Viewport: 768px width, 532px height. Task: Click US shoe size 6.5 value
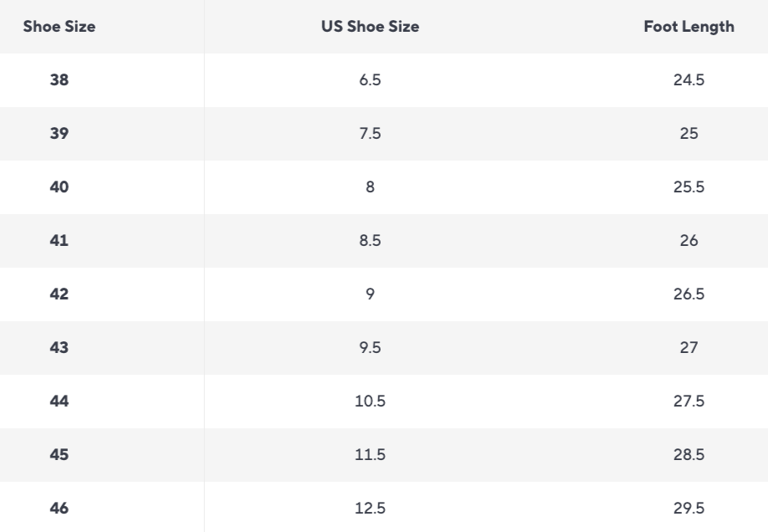pyautogui.click(x=370, y=80)
